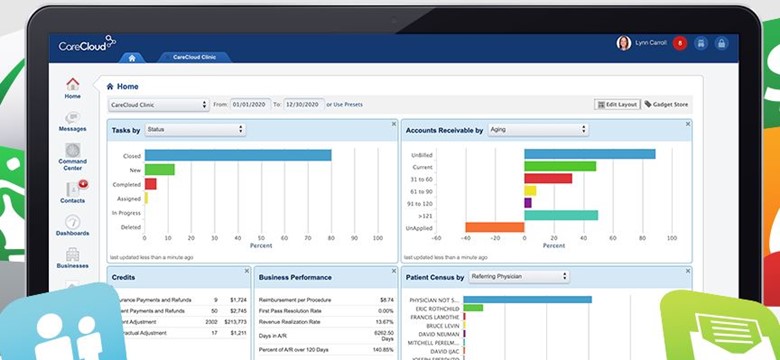Click the orange UnApplied bar
Screen dimensions: 780x360
pos(495,227)
